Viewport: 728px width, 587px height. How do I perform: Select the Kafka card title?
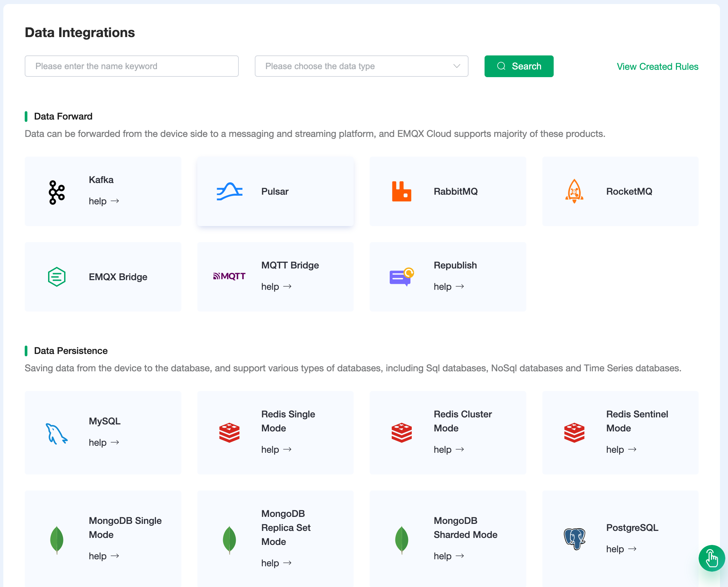[101, 180]
